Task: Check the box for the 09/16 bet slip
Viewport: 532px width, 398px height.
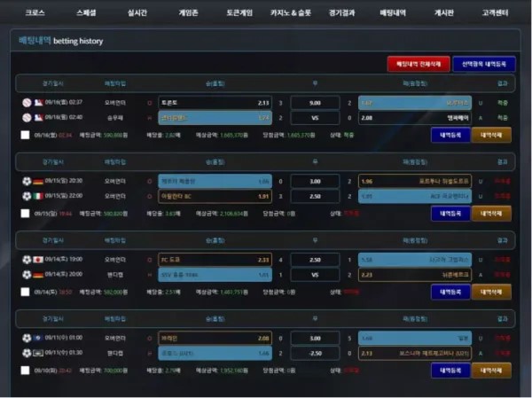Action: click(x=26, y=136)
